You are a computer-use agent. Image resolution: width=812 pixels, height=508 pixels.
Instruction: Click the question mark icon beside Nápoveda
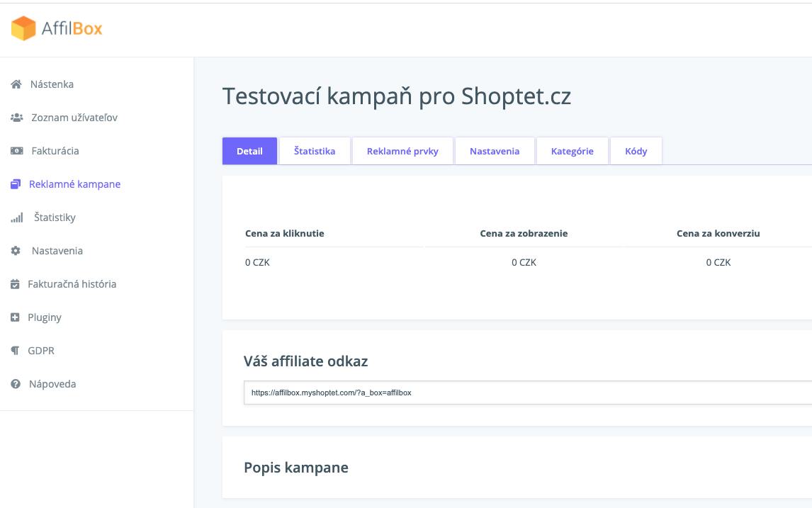click(16, 384)
